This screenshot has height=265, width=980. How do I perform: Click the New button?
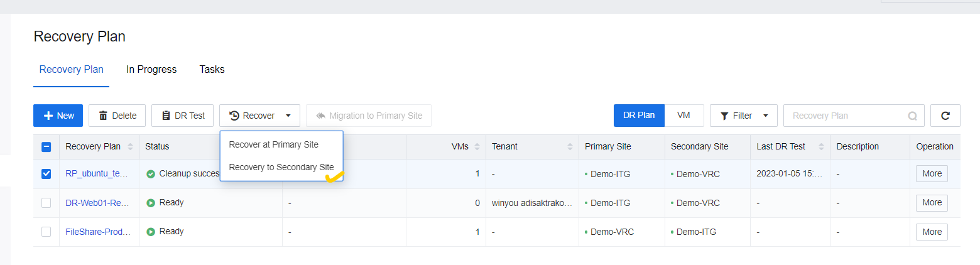[x=58, y=116]
